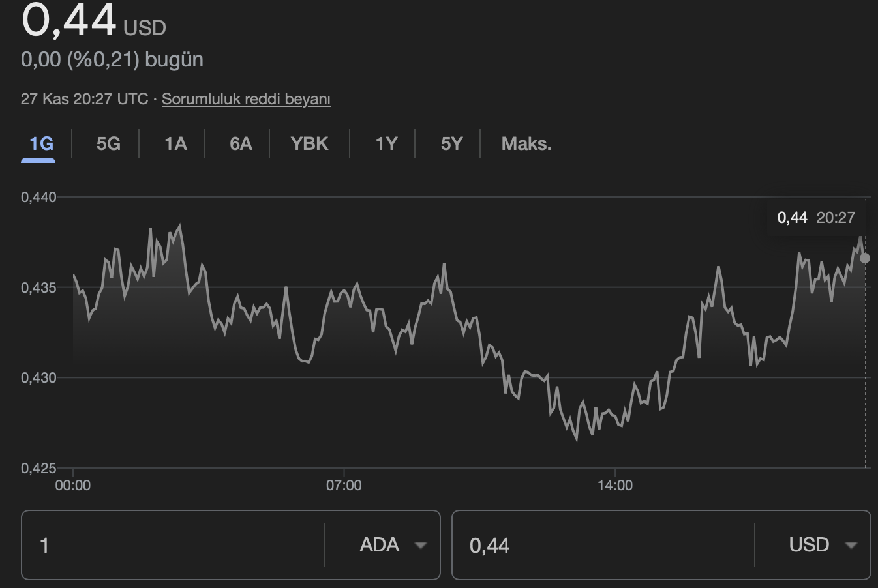
Task: Expand the ADA selector chevron arrow
Action: (420, 545)
